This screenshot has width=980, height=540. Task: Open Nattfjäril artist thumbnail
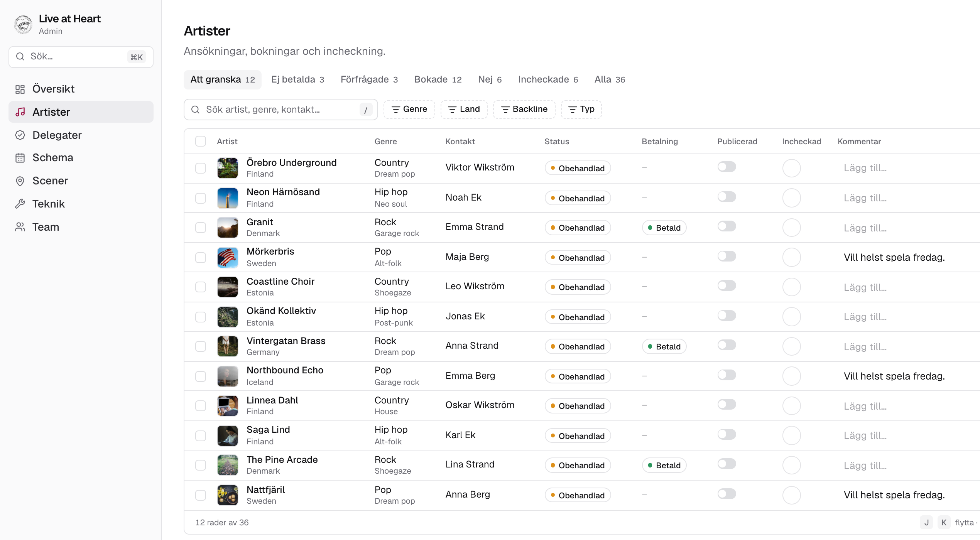[228, 495]
